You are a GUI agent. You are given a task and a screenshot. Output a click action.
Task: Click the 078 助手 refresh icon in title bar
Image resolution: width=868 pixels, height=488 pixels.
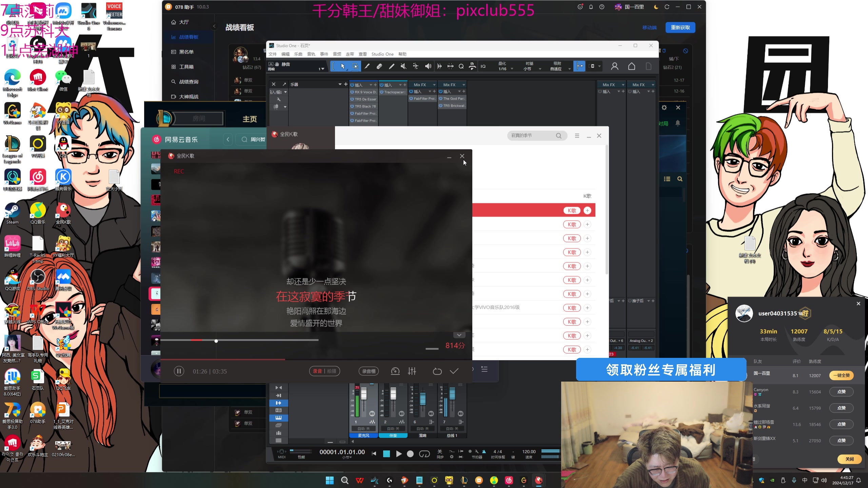[667, 7]
